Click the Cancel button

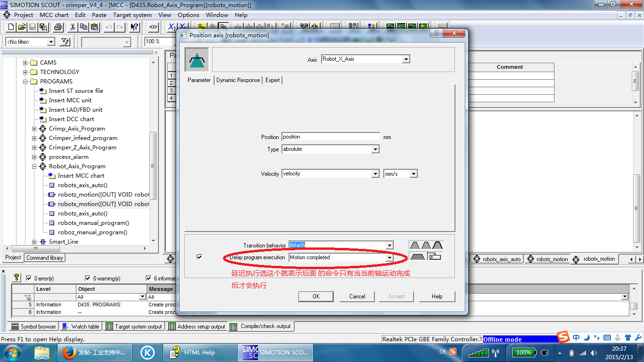coord(357,296)
